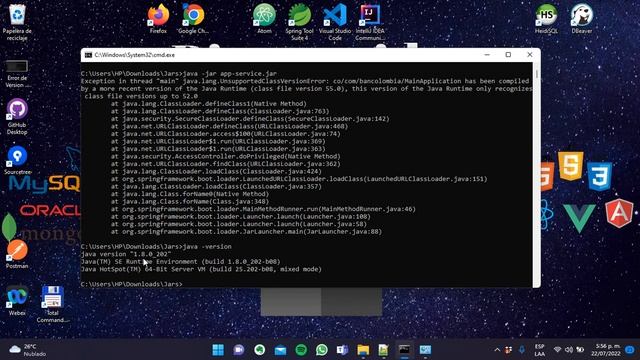Open the microphone tray icon
Screen dimensions: 640x360
click(521, 350)
